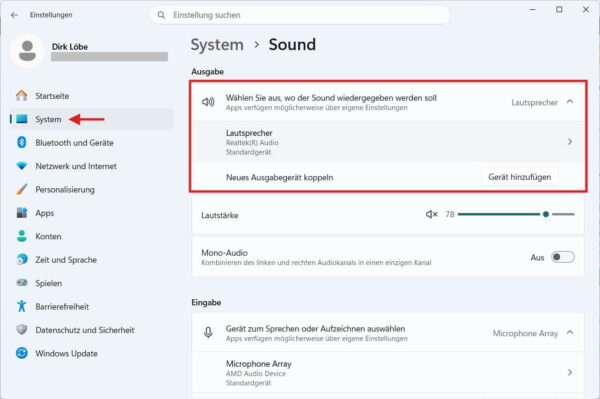Click the System monitor icon
Image resolution: width=600 pixels, height=399 pixels.
(22, 119)
